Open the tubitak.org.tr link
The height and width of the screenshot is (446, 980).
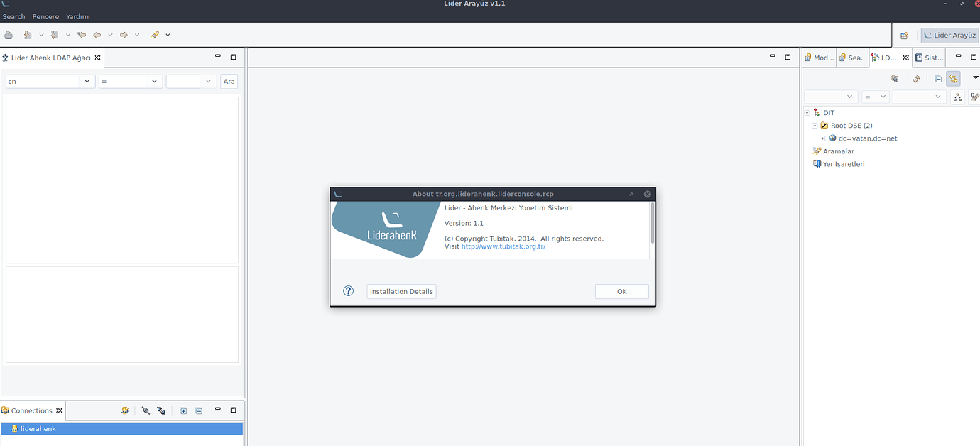pyautogui.click(x=503, y=246)
